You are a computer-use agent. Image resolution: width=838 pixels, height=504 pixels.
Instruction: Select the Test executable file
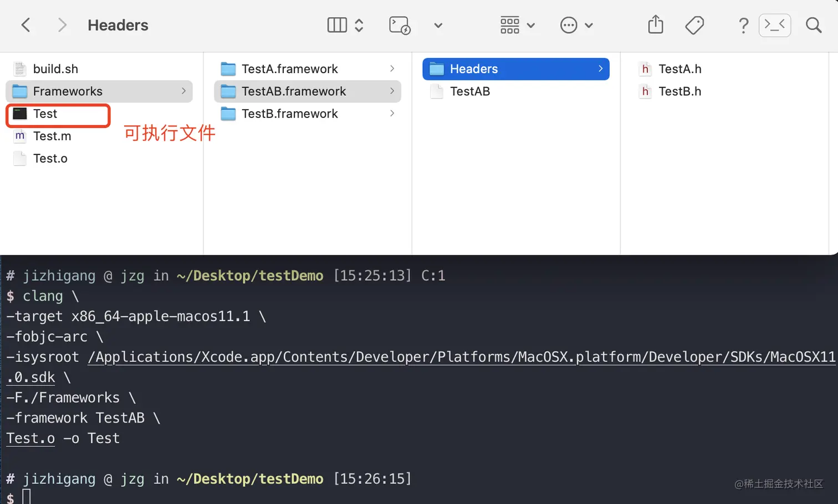pyautogui.click(x=45, y=114)
